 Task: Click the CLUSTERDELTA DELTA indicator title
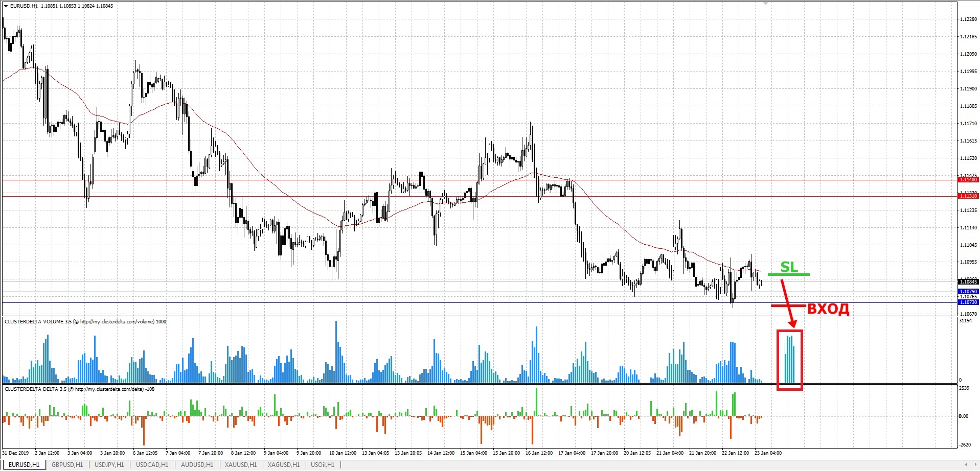coord(80,389)
